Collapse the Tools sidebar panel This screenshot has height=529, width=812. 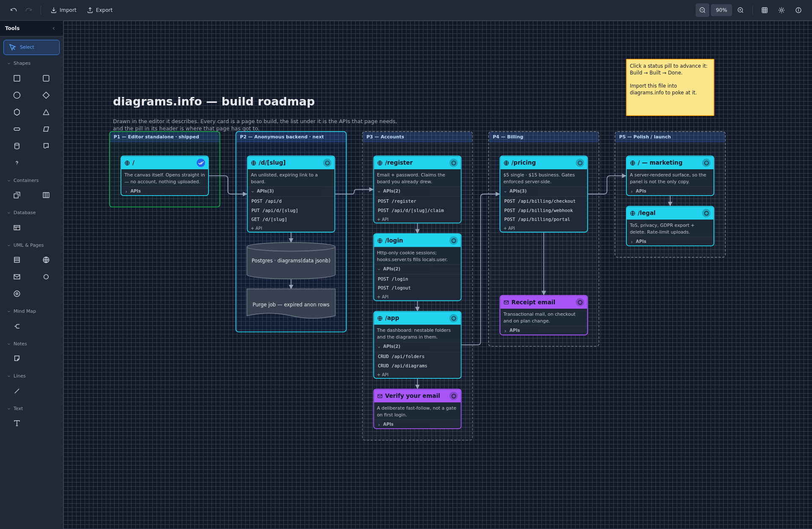tap(54, 28)
